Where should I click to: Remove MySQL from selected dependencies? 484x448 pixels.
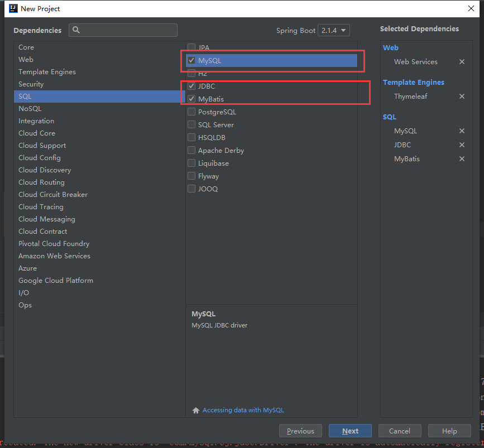462,131
